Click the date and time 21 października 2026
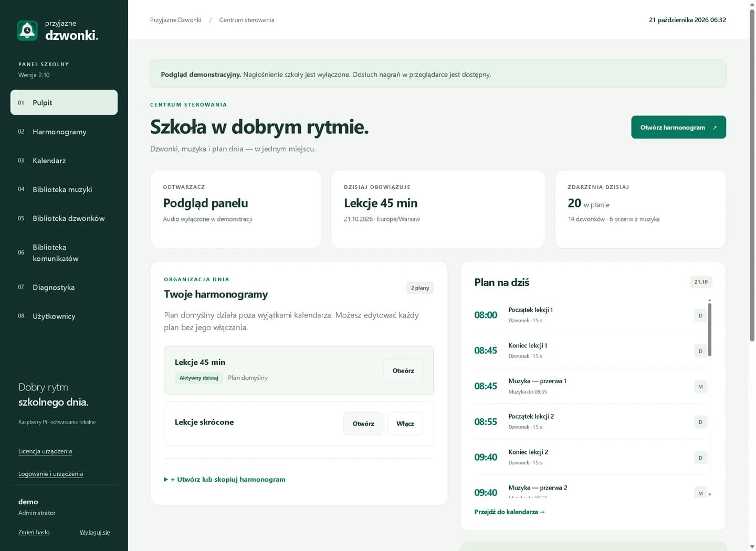Screen dimensions: 756x551 point(687,20)
